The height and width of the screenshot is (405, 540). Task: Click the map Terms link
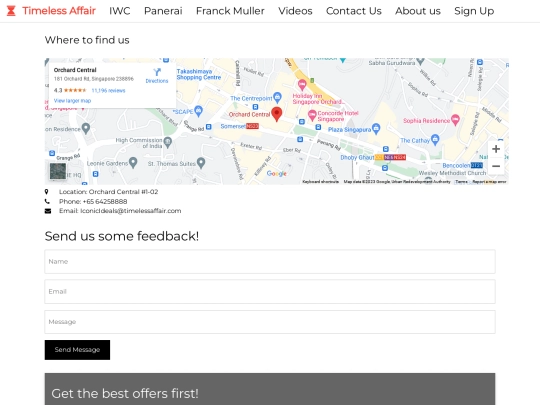[462, 181]
